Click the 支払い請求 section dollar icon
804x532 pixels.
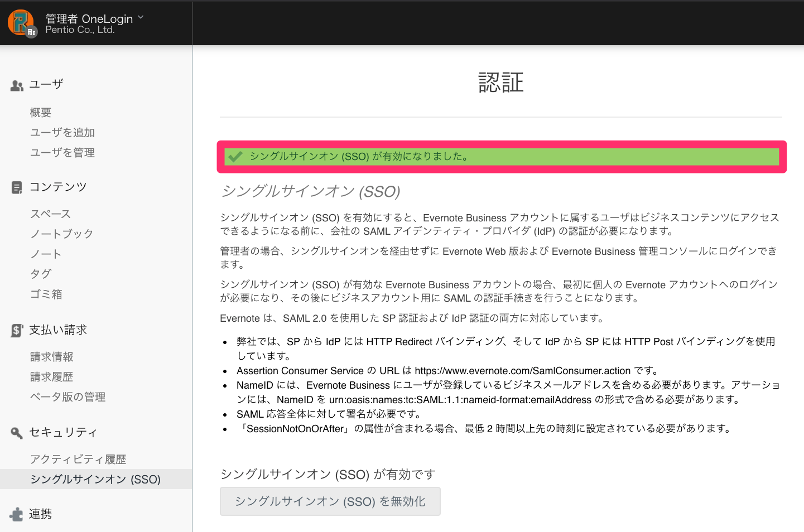(x=17, y=331)
